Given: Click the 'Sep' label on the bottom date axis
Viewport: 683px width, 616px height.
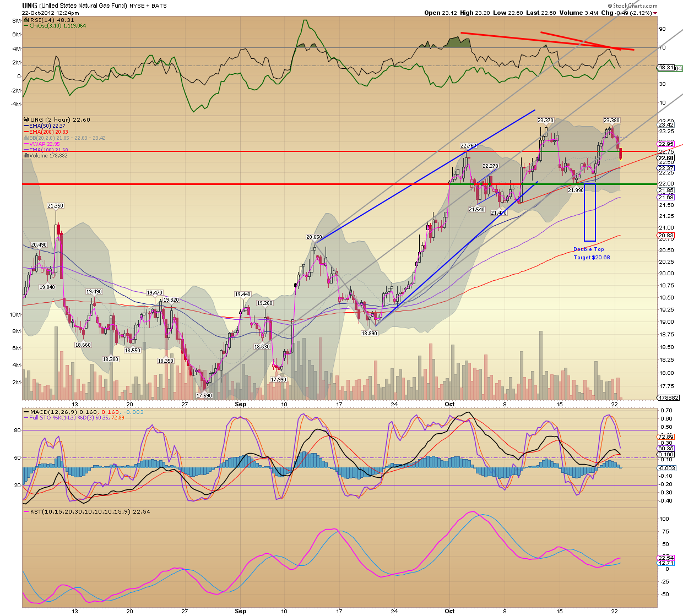Looking at the screenshot, I should coord(240,610).
